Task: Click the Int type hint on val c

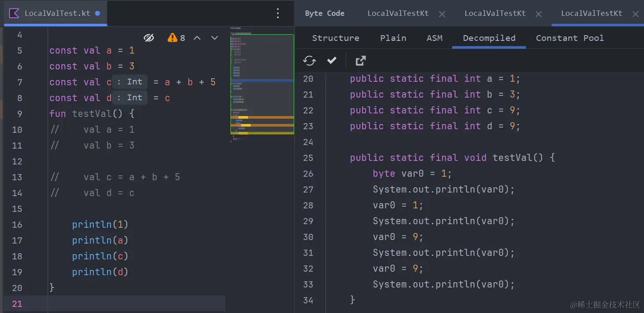Action: point(130,82)
